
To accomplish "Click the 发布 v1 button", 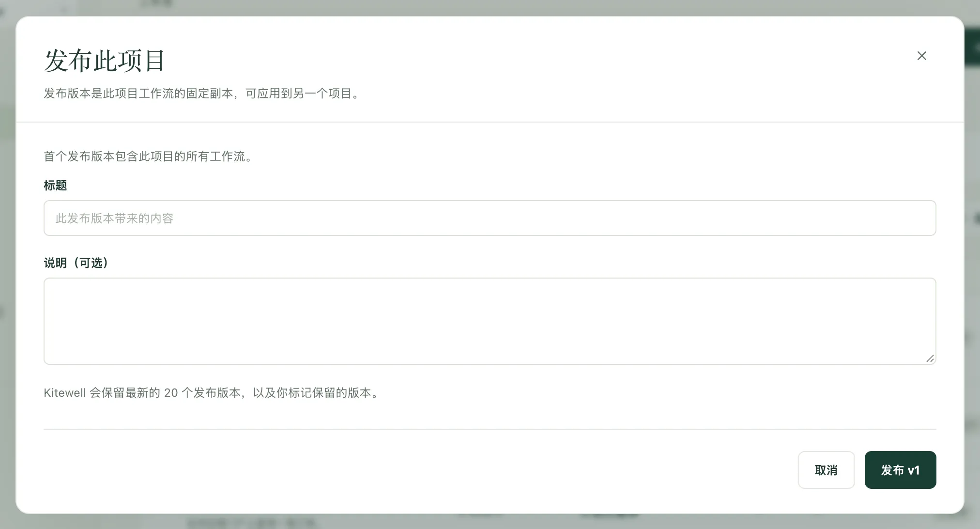I will click(900, 470).
